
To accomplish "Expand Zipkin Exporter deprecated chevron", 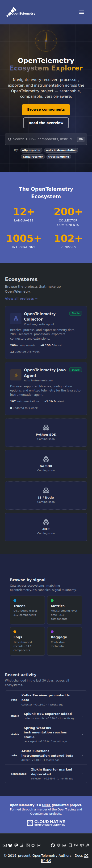I will [x=82, y=774].
